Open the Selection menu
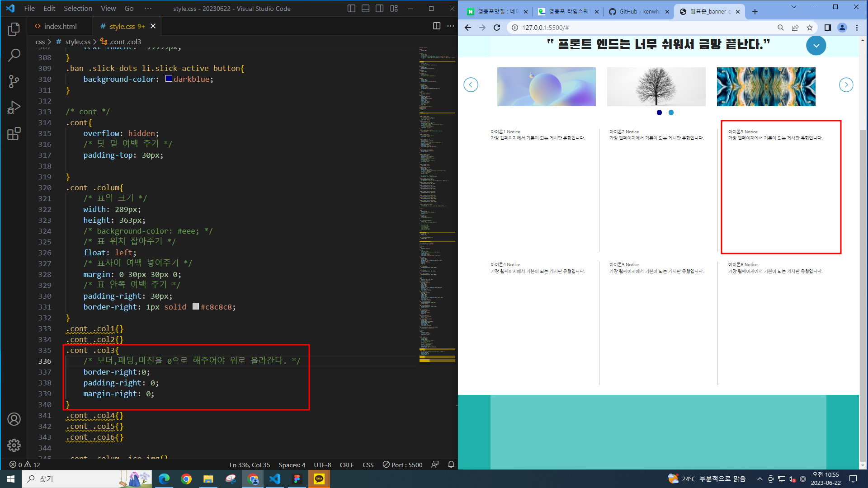 (x=78, y=9)
